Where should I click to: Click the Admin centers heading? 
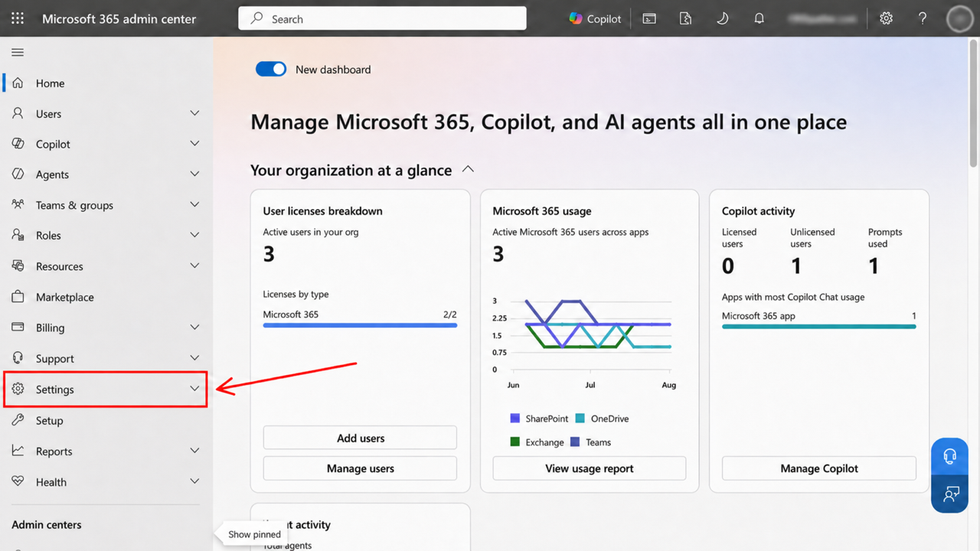[47, 524]
